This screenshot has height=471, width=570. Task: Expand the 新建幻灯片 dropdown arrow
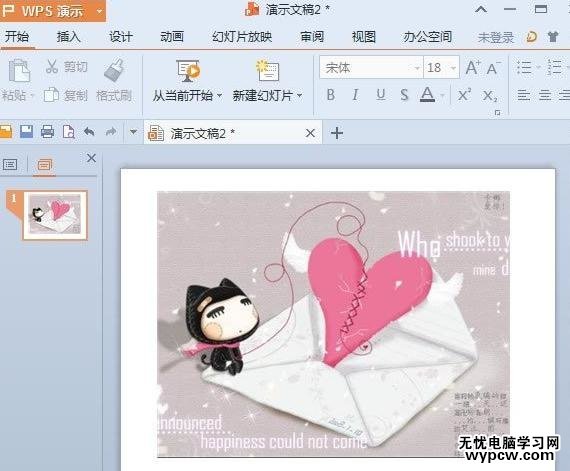coord(300,96)
